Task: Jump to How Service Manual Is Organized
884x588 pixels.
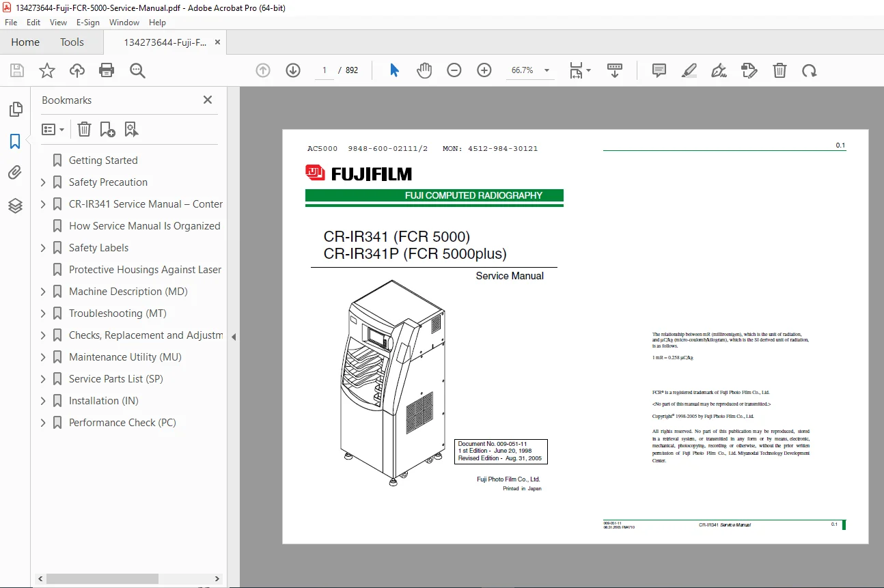Action: (145, 226)
